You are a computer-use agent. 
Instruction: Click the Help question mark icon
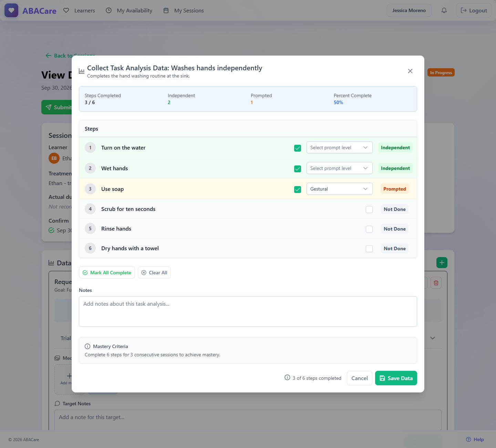click(x=468, y=439)
